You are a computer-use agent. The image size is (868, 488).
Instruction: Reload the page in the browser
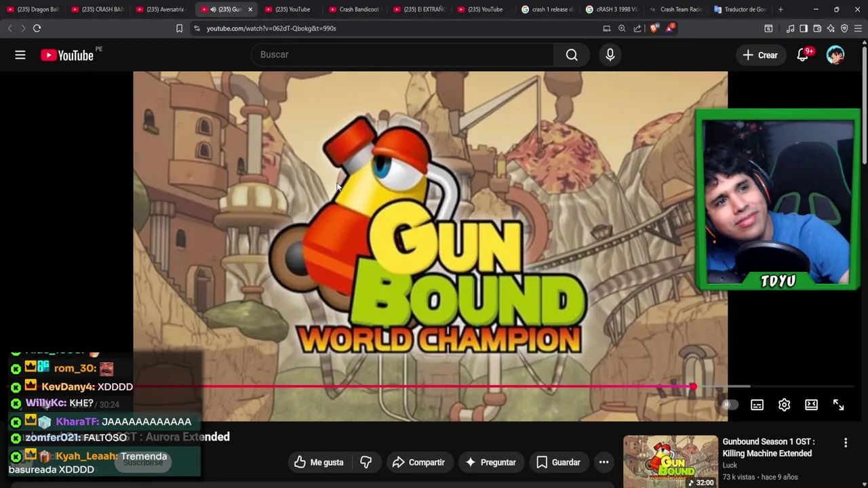37,28
